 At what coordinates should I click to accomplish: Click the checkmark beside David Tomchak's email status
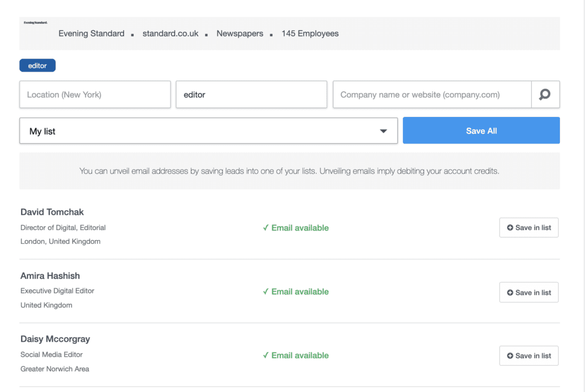tap(266, 228)
